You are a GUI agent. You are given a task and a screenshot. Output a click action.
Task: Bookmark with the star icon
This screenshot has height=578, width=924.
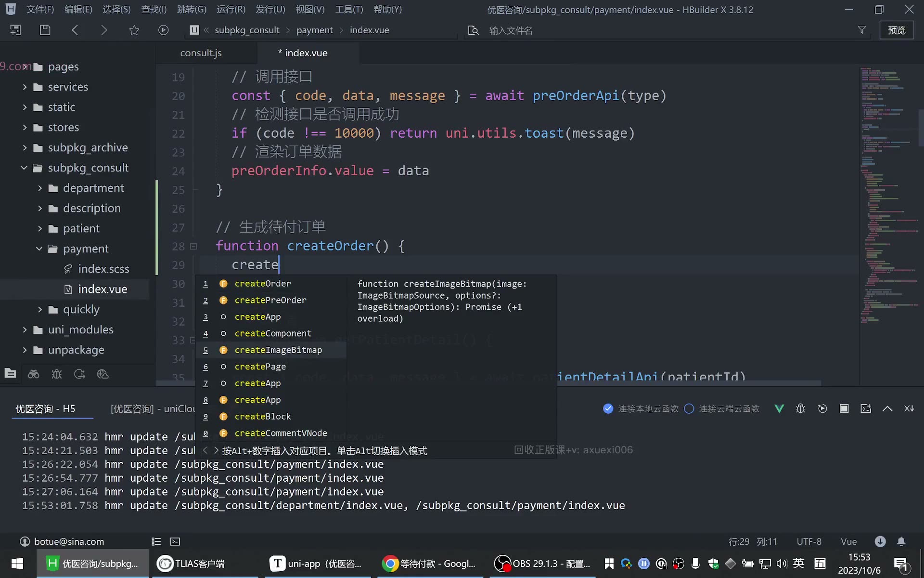tap(134, 30)
